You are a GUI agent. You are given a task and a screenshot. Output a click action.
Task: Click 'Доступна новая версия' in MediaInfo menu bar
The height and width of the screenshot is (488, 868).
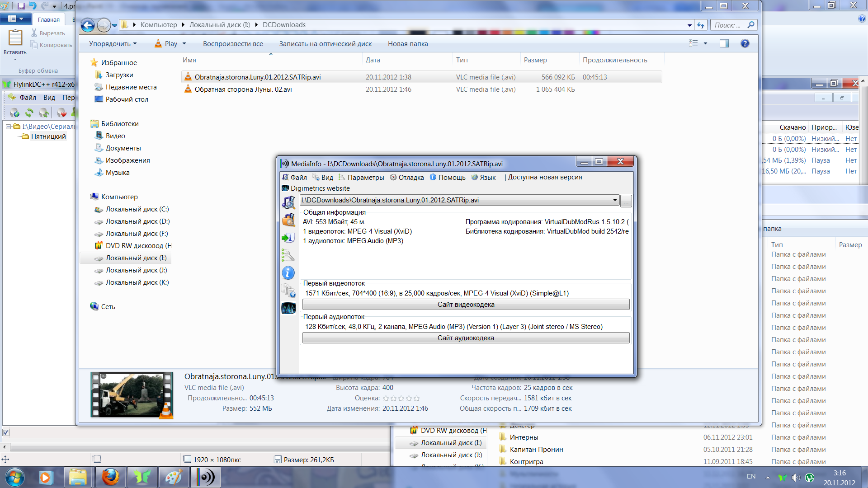(x=545, y=177)
